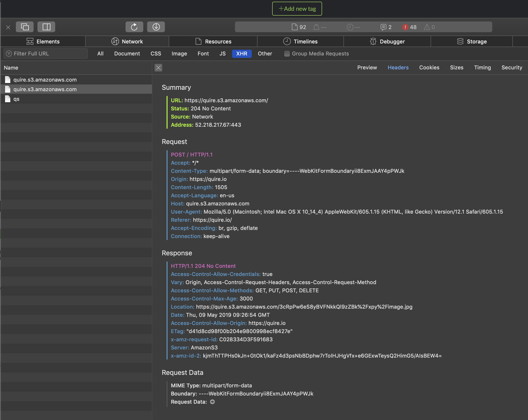This screenshot has height=420, width=528.
Task: Focus the Filter Full URL field
Action: pos(46,53)
